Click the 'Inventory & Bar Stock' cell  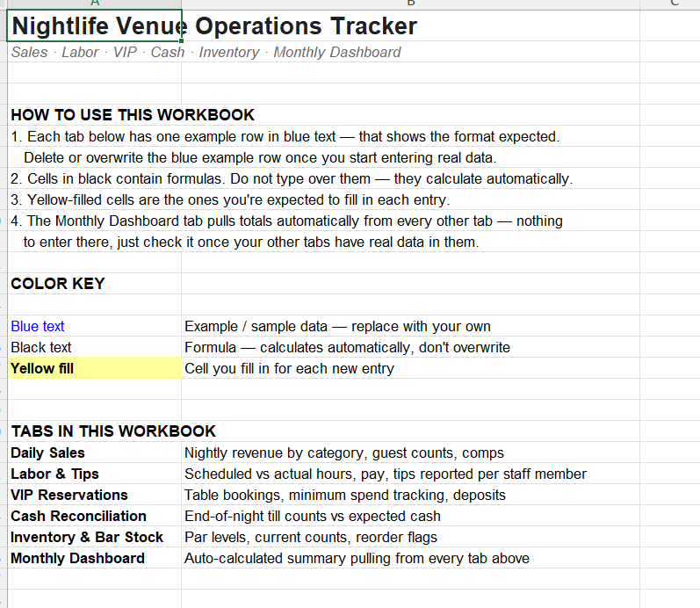pyautogui.click(x=94, y=537)
